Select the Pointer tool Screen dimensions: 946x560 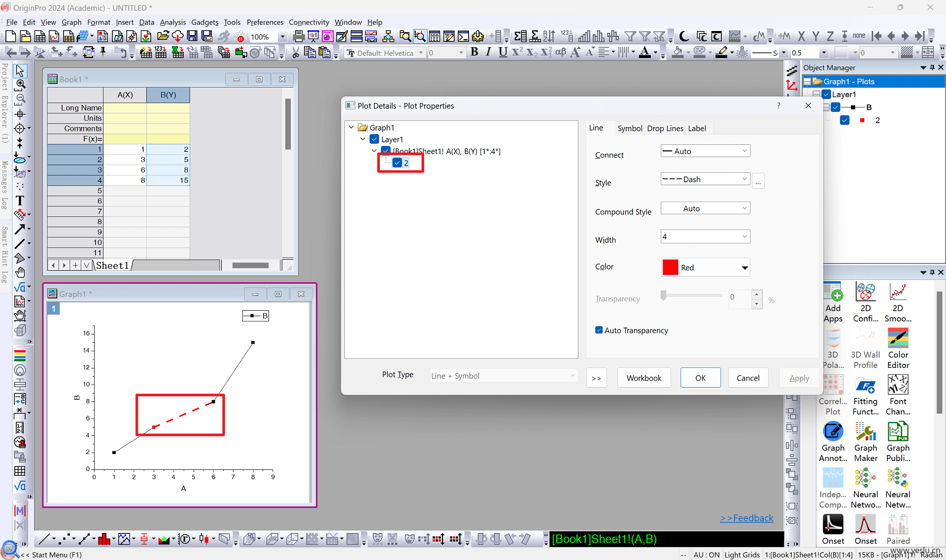(x=20, y=71)
